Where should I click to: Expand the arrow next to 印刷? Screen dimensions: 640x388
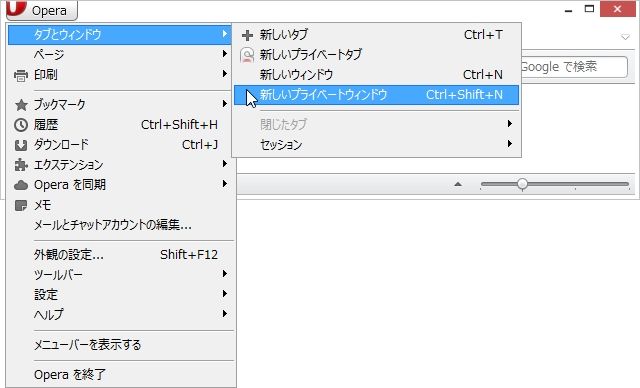tap(224, 73)
